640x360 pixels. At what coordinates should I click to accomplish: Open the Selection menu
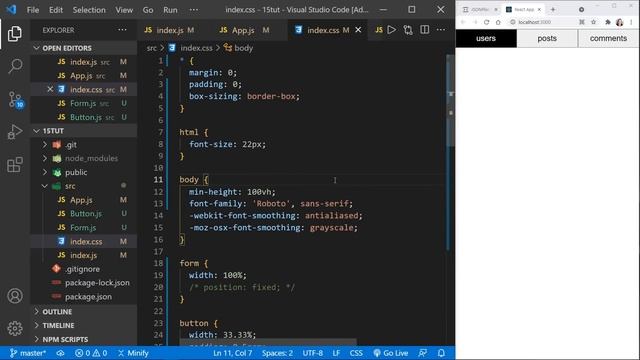point(89,10)
